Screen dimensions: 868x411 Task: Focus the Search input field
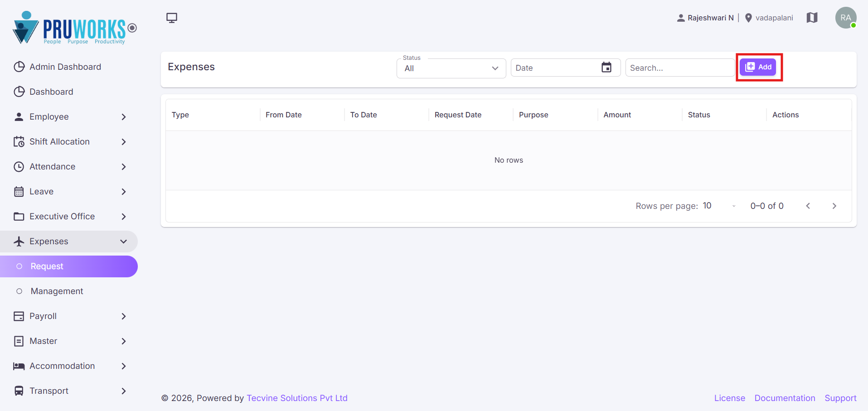coord(680,68)
